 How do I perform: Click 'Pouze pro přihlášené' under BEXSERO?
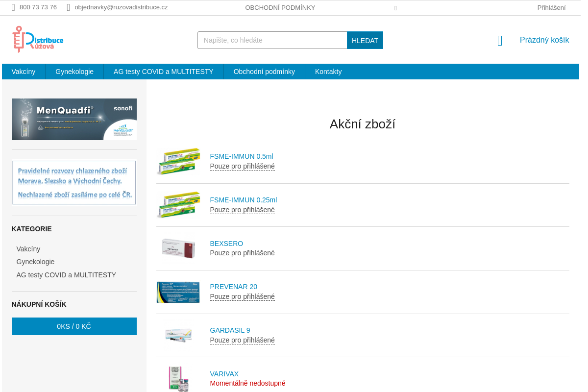coord(242,253)
